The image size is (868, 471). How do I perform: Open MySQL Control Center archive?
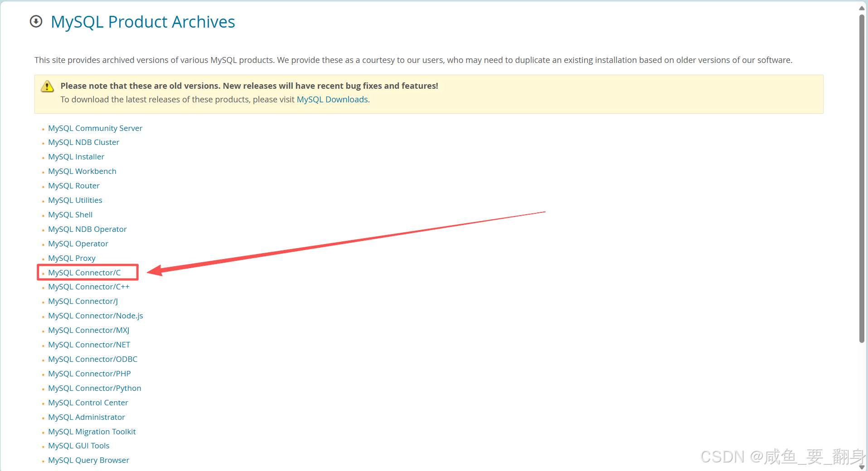[88, 403]
